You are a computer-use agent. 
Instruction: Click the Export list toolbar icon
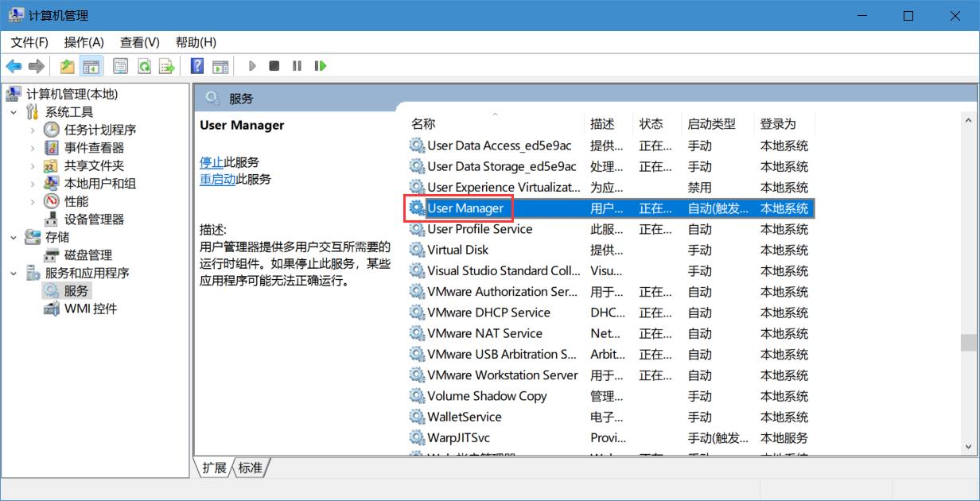[166, 66]
